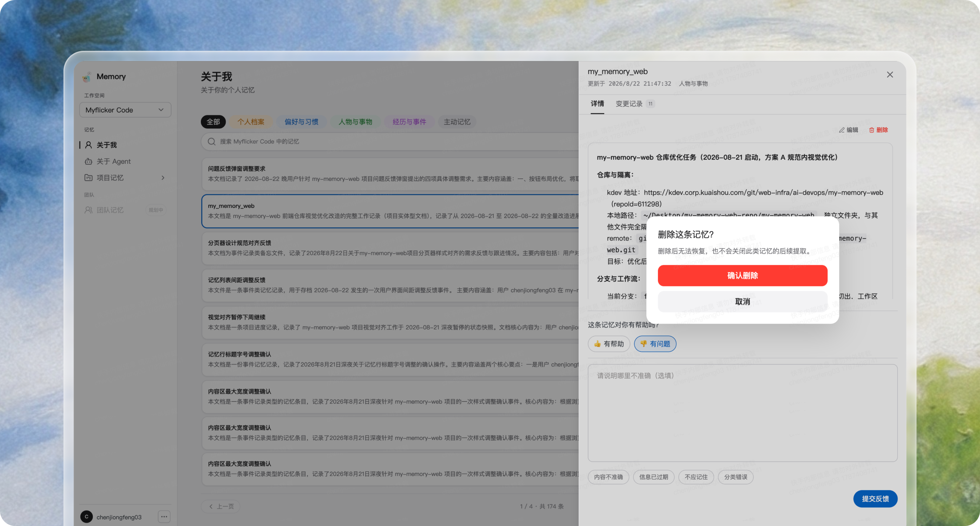The image size is (980, 526).
Task: Click the 删除 trash icon
Action: (871, 130)
